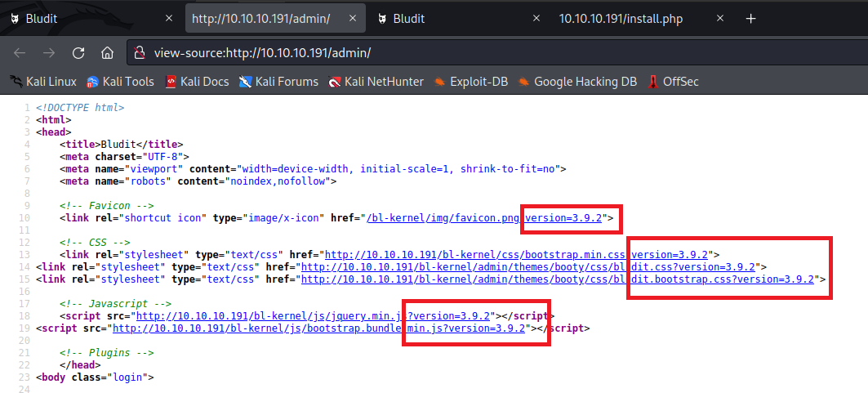Go to the browser Home icon
This screenshot has height=393, width=868.
(x=107, y=53)
